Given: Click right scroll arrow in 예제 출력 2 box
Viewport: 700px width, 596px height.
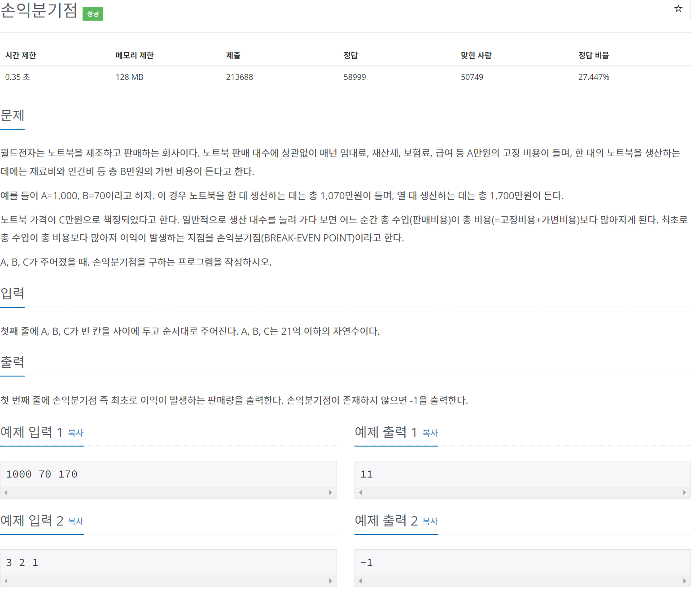Looking at the screenshot, I should [x=684, y=581].
